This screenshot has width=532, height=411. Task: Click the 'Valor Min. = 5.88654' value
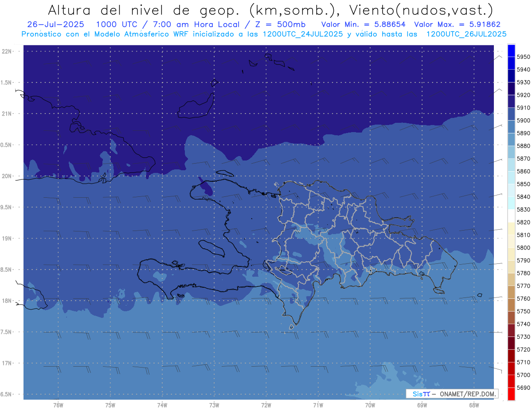[363, 25]
